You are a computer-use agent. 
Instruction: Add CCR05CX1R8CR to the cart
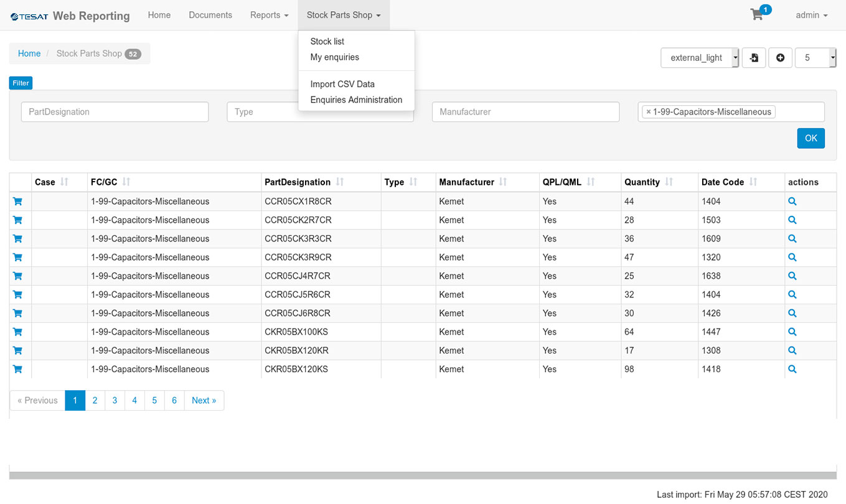point(17,202)
